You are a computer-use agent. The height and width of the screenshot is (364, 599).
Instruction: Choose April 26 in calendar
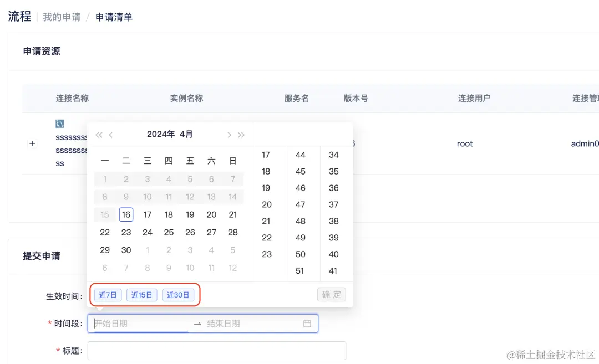tap(190, 232)
